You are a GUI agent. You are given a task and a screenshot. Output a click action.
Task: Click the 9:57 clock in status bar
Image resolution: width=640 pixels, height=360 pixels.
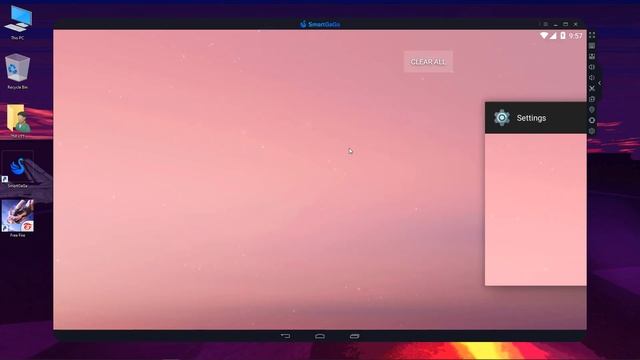click(576, 36)
